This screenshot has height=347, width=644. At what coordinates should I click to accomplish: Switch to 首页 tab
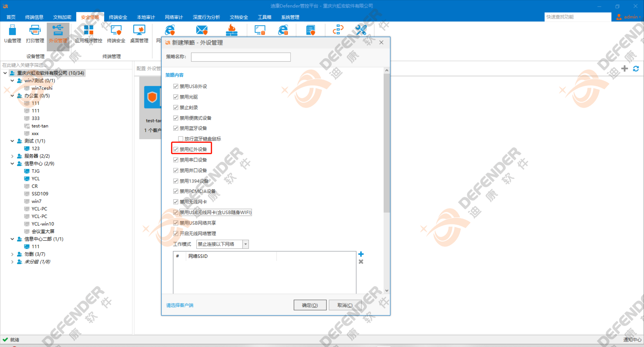point(11,17)
